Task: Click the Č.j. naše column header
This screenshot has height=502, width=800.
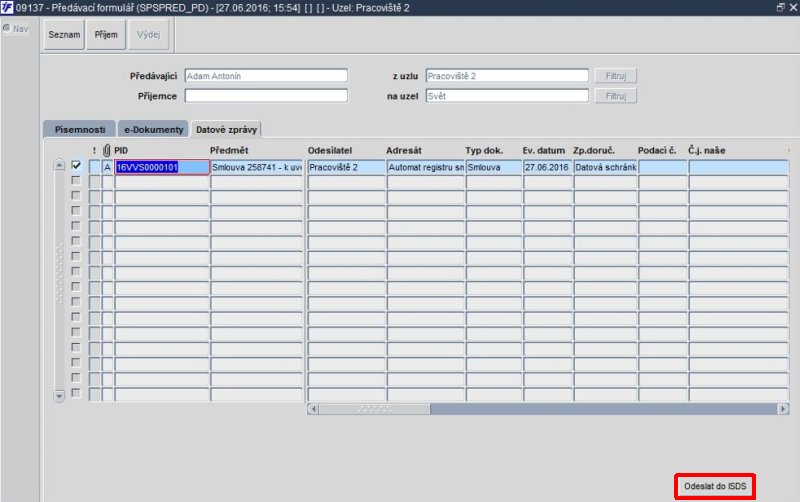Action: tap(707, 150)
